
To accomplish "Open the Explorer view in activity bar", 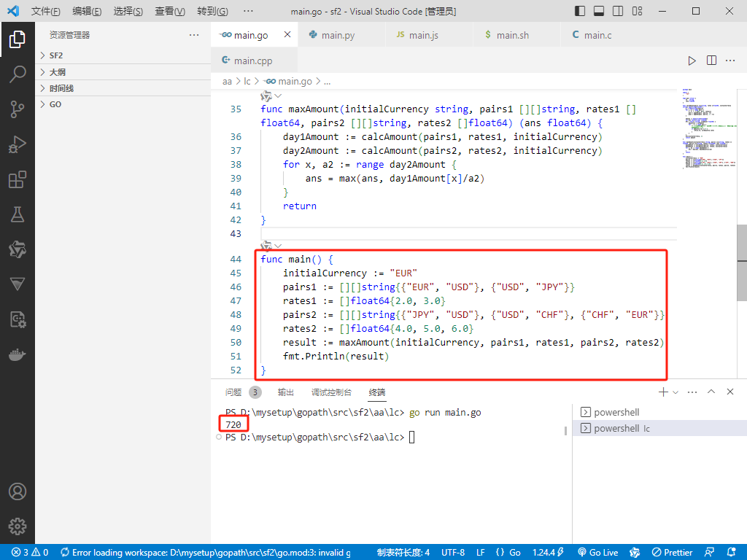I will coord(18,39).
